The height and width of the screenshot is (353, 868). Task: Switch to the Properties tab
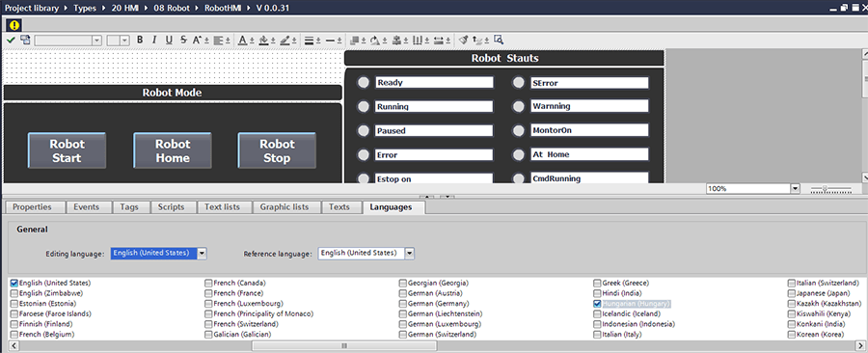32,207
